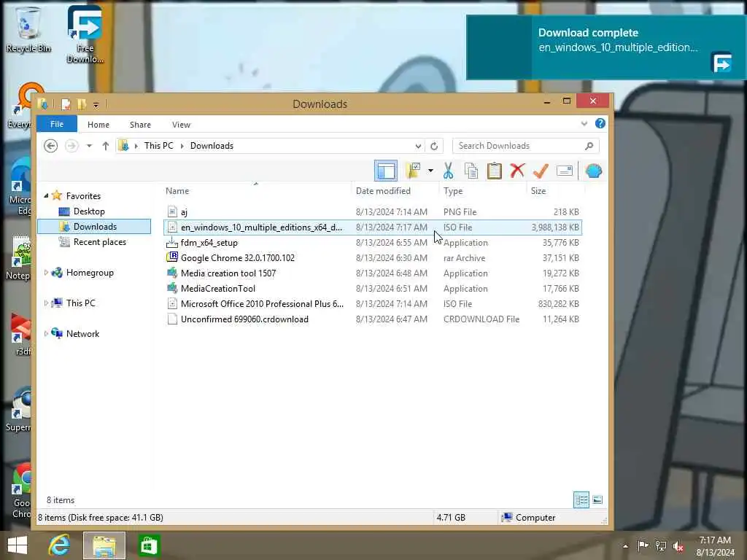
Task: Select the Network item in sidebar
Action: pyautogui.click(x=82, y=334)
